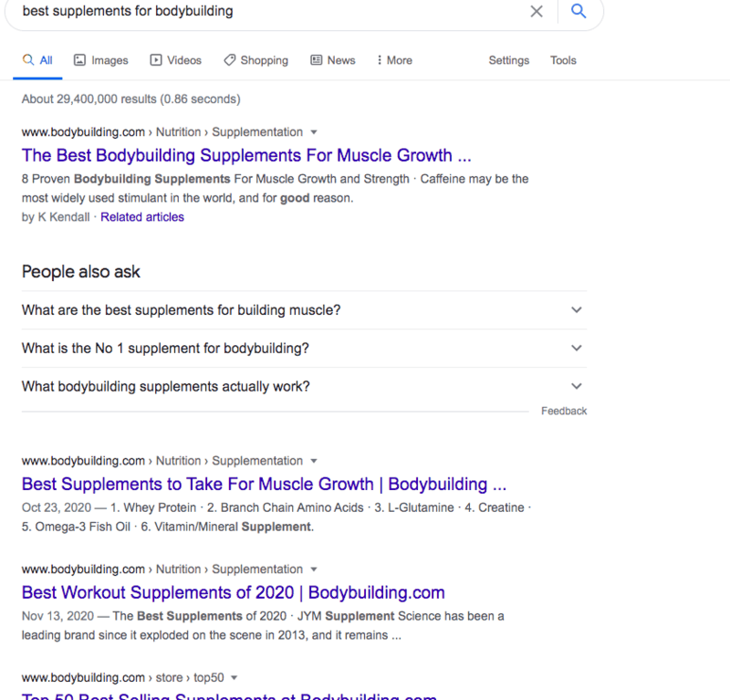Open the Images search tab
Image resolution: width=730 pixels, height=700 pixels.
coord(100,60)
